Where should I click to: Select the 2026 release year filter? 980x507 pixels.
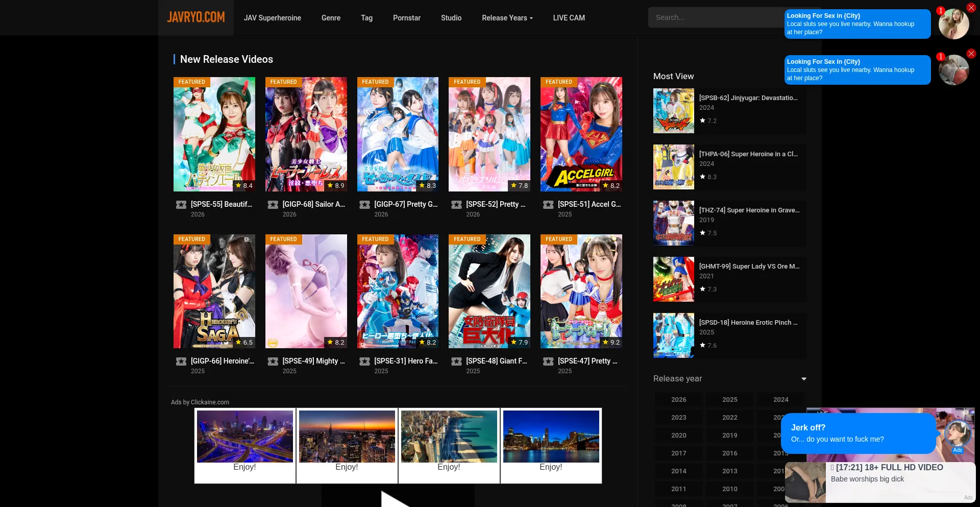click(x=678, y=400)
